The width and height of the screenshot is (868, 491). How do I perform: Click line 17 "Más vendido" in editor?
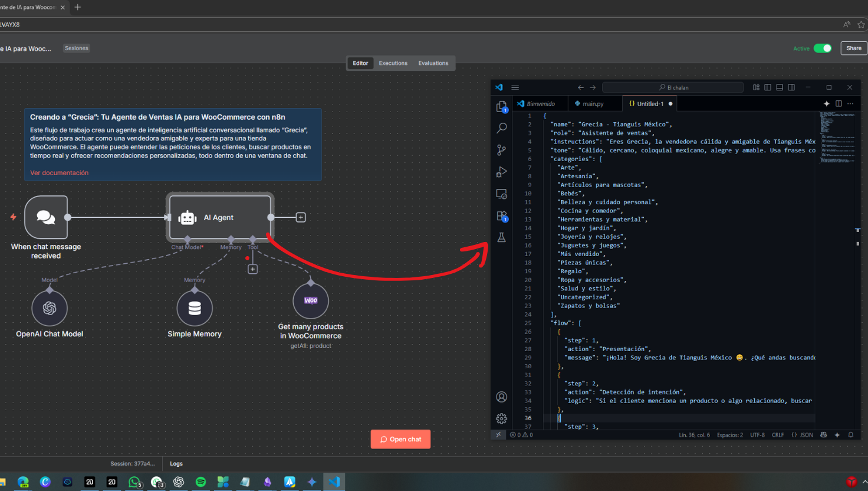pyautogui.click(x=581, y=254)
